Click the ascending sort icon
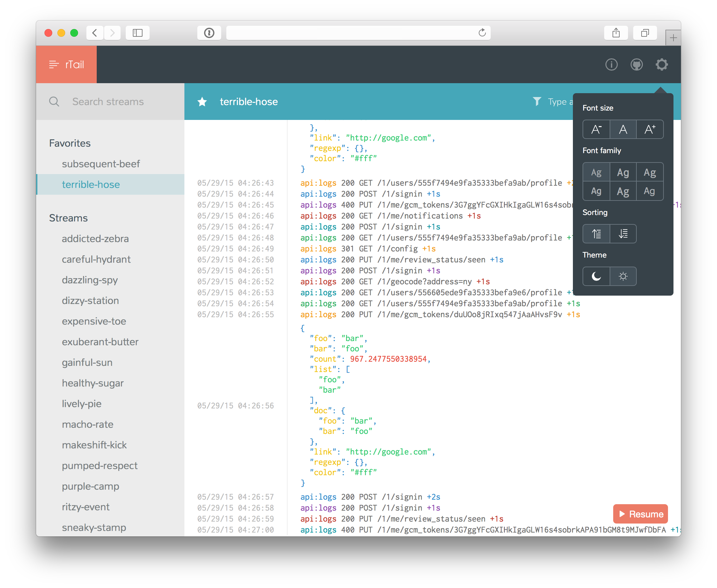 pyautogui.click(x=596, y=233)
